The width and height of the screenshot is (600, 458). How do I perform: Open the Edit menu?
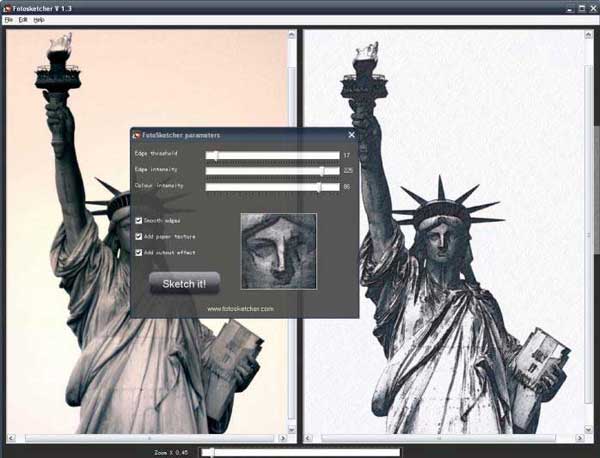coord(23,20)
